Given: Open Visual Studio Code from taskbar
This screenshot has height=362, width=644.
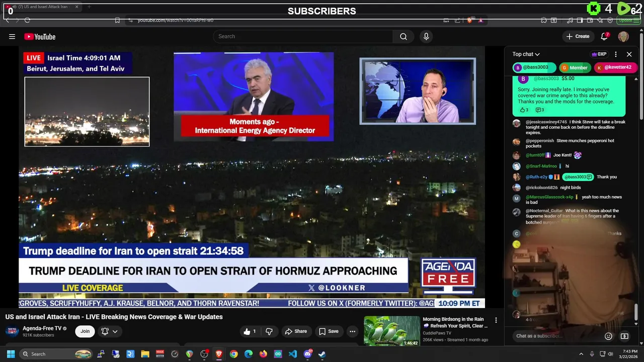Looking at the screenshot, I should tap(293, 354).
